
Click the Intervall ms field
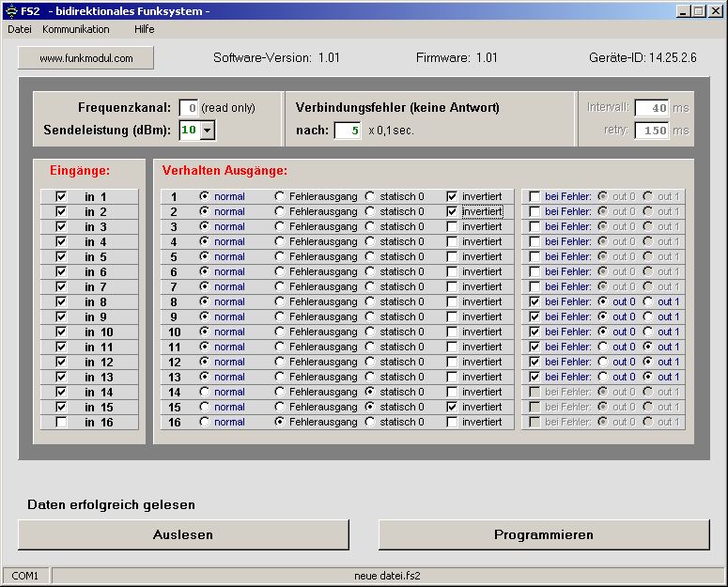[x=652, y=108]
